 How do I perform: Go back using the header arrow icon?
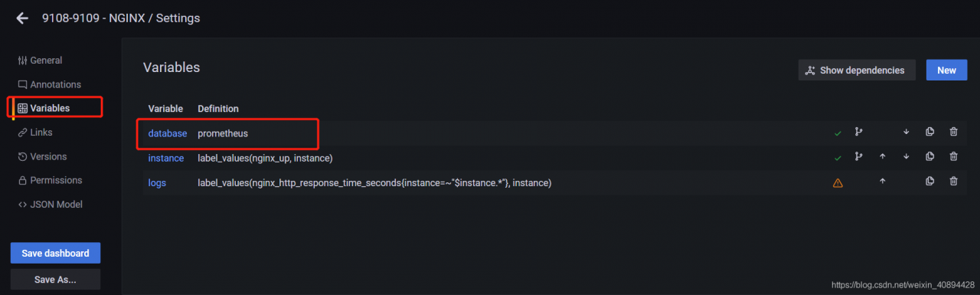point(22,18)
